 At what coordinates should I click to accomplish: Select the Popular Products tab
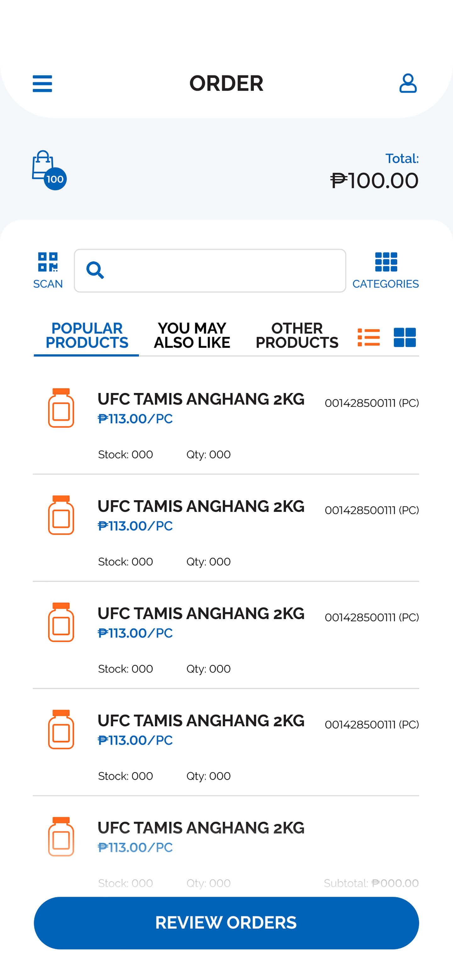tap(87, 335)
